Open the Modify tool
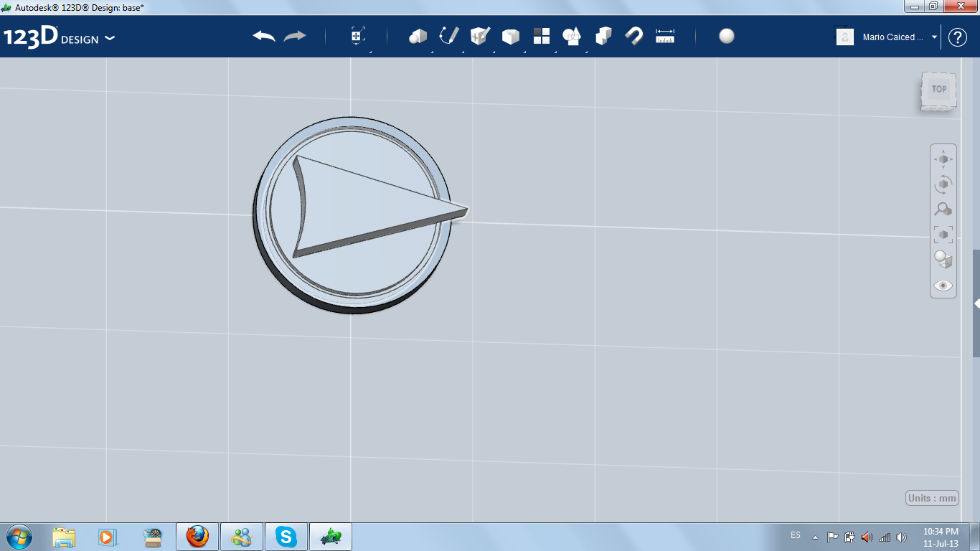Image resolution: width=980 pixels, height=551 pixels. pyautogui.click(x=511, y=36)
